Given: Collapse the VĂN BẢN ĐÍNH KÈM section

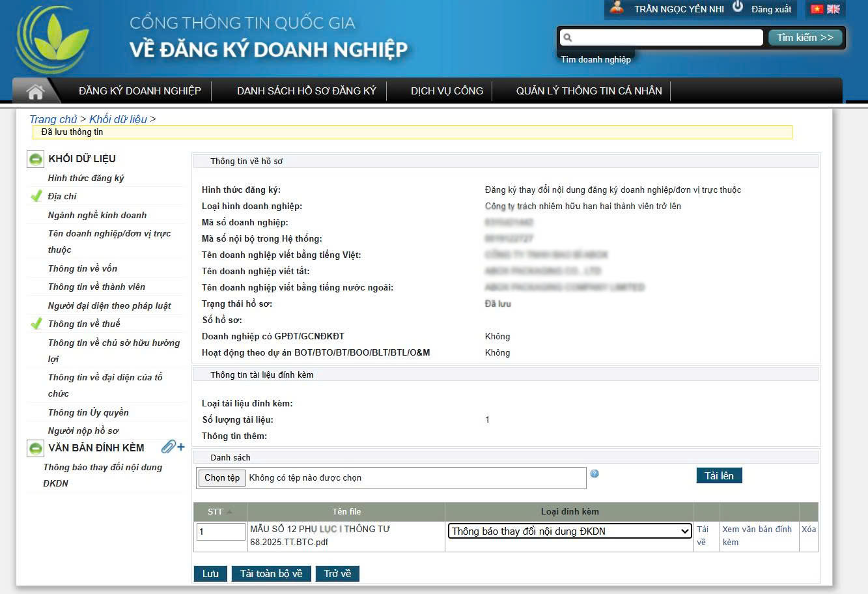Looking at the screenshot, I should (36, 448).
